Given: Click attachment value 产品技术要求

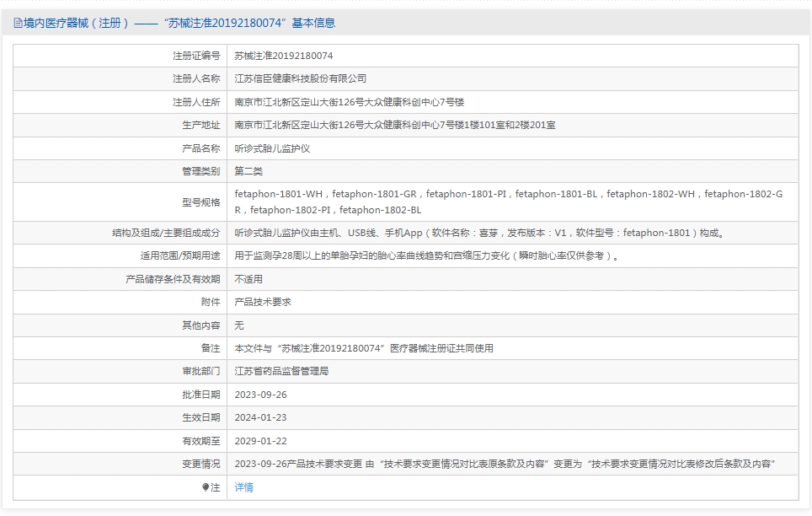Looking at the screenshot, I should pos(263,303).
